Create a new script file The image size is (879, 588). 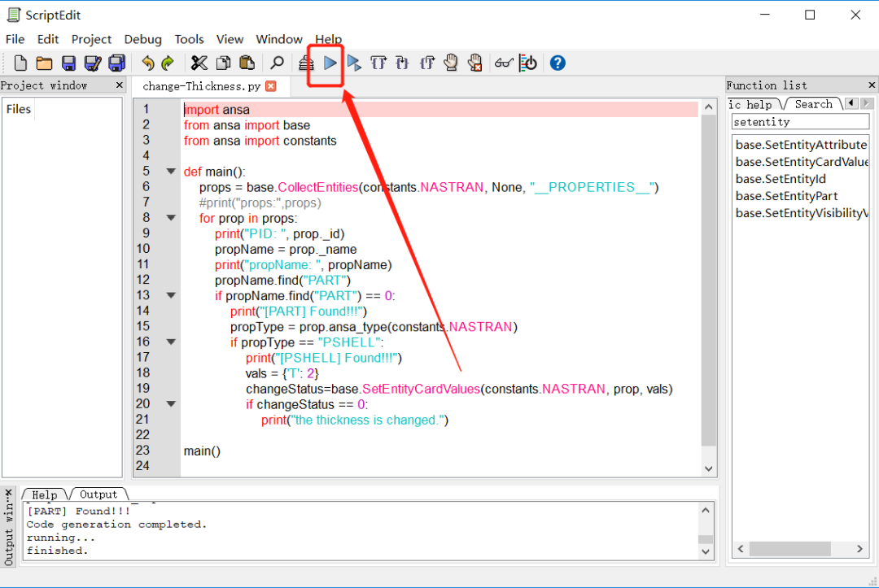coord(20,63)
